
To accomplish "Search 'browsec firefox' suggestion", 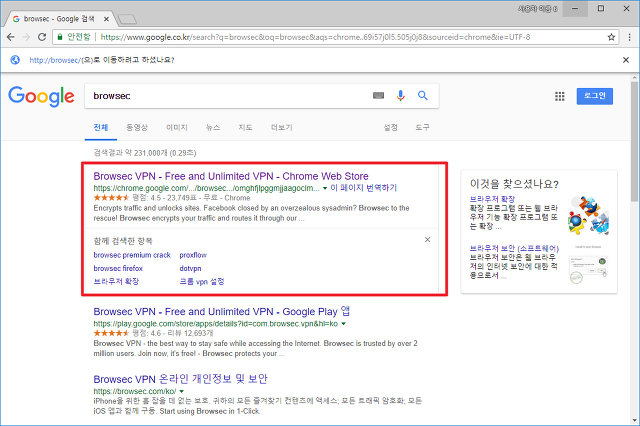I will click(118, 268).
